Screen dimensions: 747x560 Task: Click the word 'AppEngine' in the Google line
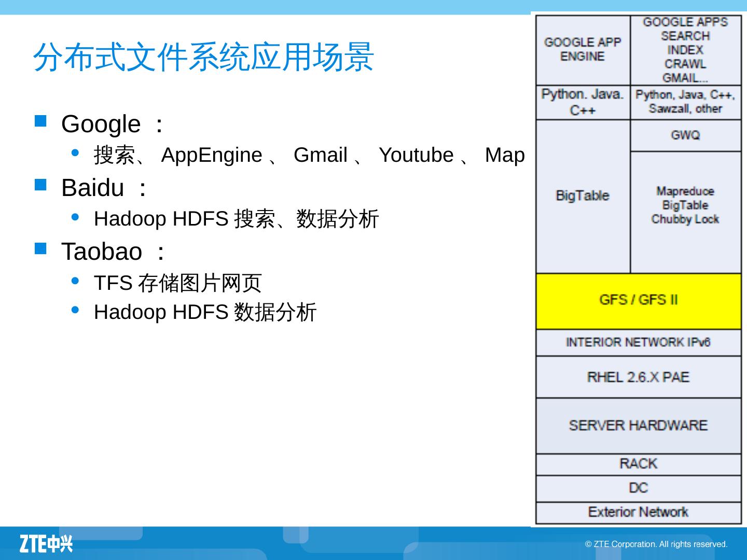point(212,155)
